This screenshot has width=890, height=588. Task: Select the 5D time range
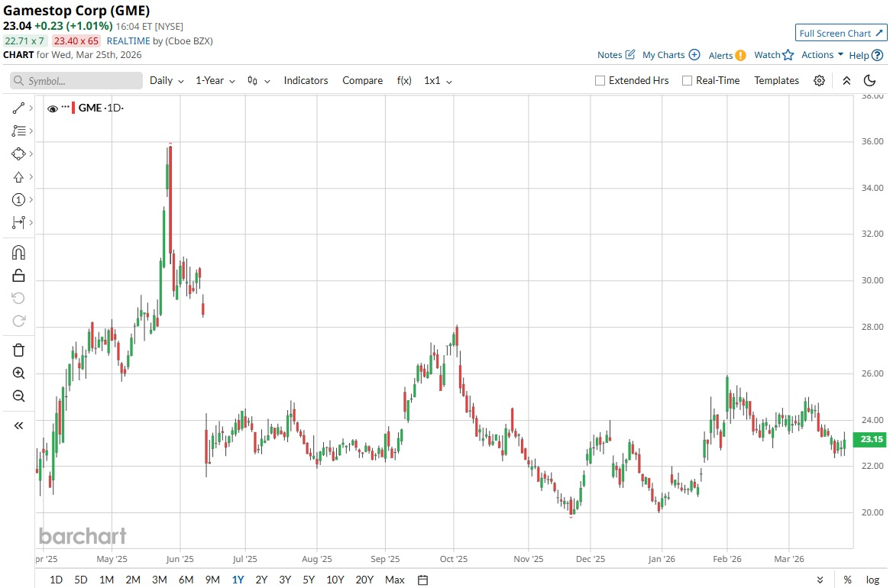click(81, 580)
